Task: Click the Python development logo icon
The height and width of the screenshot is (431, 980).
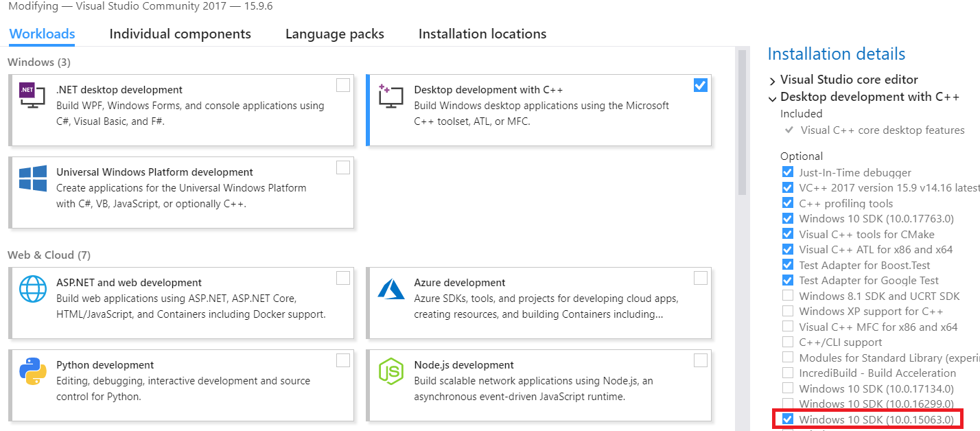Action: [x=33, y=371]
